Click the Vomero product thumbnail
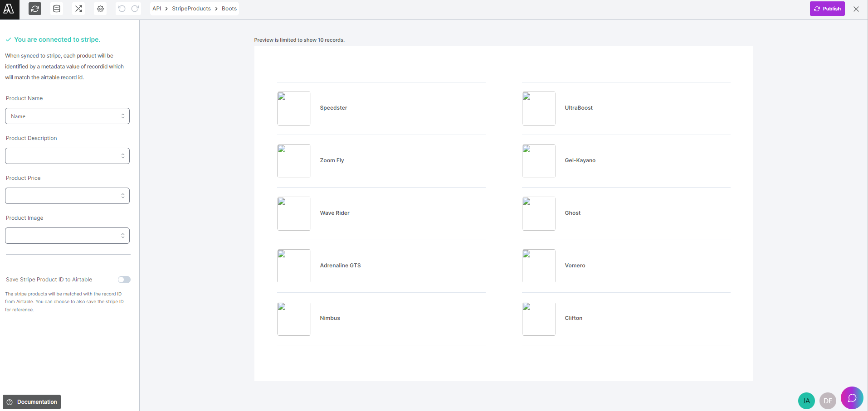868x411 pixels. coord(539,266)
